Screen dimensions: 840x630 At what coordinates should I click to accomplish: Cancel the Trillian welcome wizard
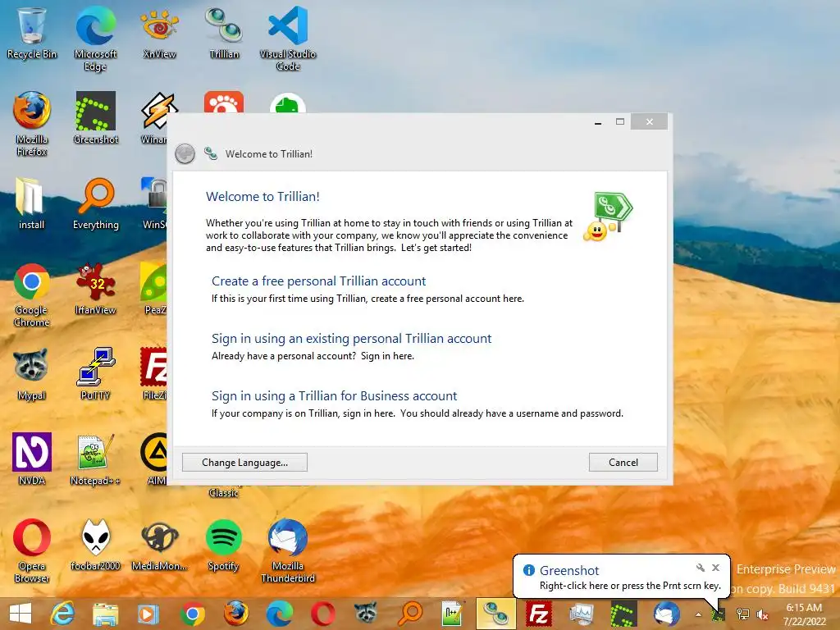[x=623, y=463]
